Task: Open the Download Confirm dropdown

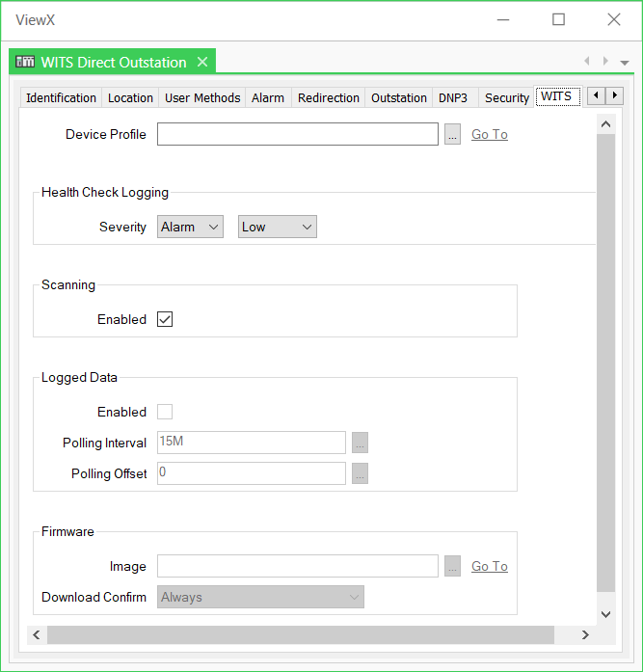Action: pos(260,598)
